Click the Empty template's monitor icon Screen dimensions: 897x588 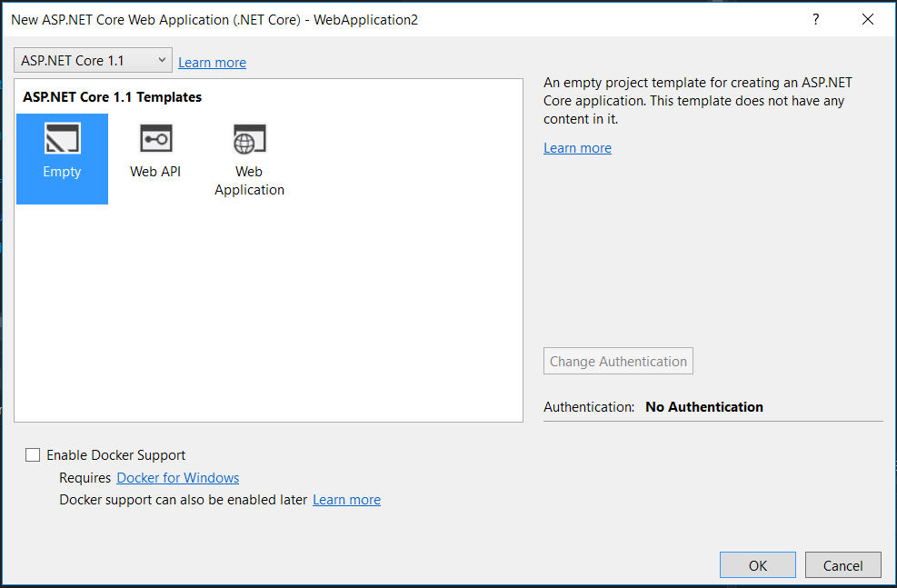pos(62,138)
